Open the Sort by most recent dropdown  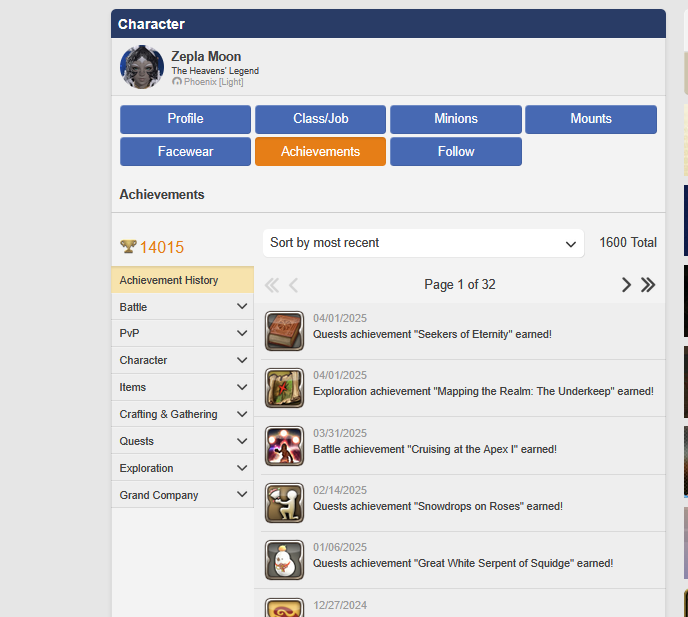(423, 243)
